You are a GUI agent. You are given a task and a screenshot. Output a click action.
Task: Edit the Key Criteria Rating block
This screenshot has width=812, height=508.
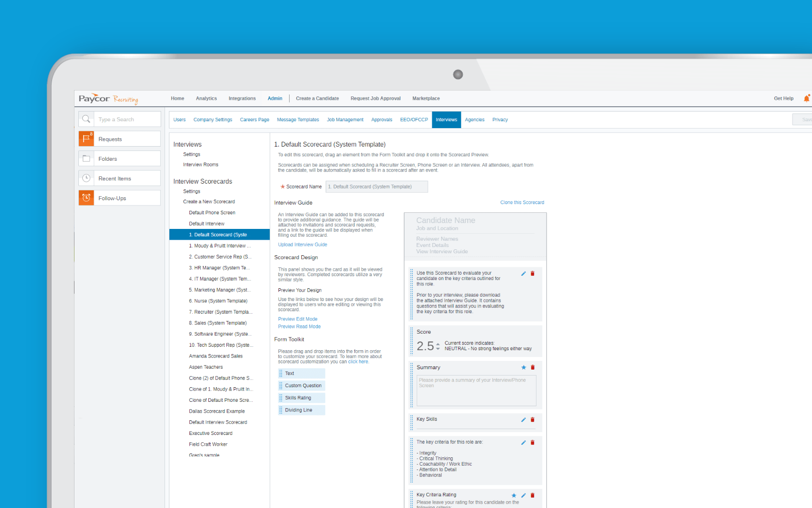tap(523, 495)
